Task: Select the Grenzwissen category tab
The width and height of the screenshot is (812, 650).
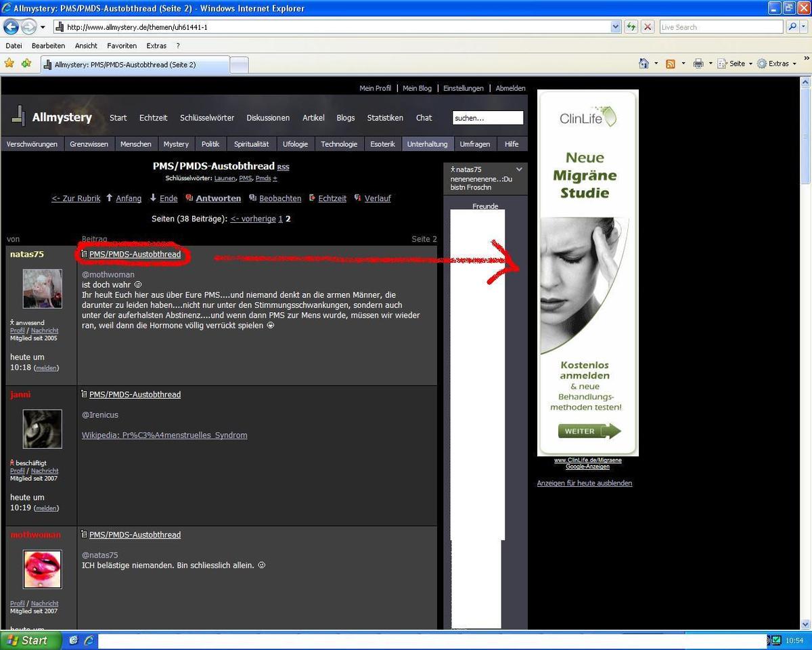Action: point(89,144)
